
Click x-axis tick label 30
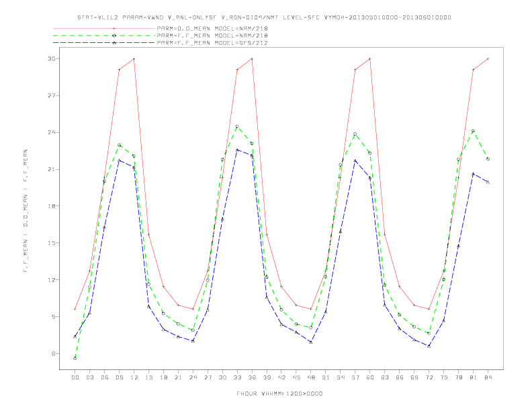pyautogui.click(x=222, y=377)
